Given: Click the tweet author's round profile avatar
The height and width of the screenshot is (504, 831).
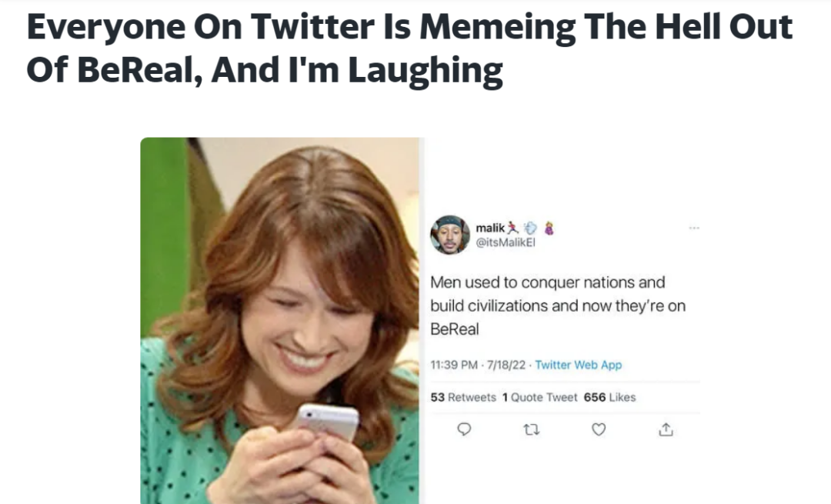Looking at the screenshot, I should tap(449, 235).
